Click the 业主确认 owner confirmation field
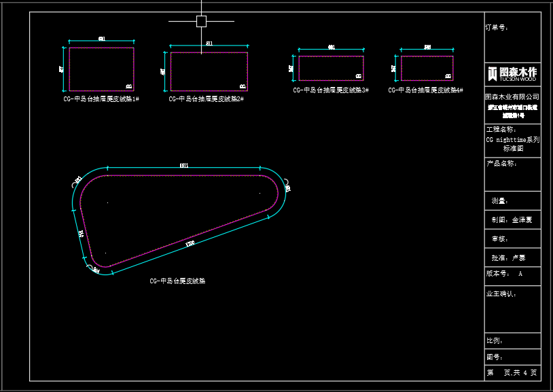553x392 pixels. click(501, 294)
